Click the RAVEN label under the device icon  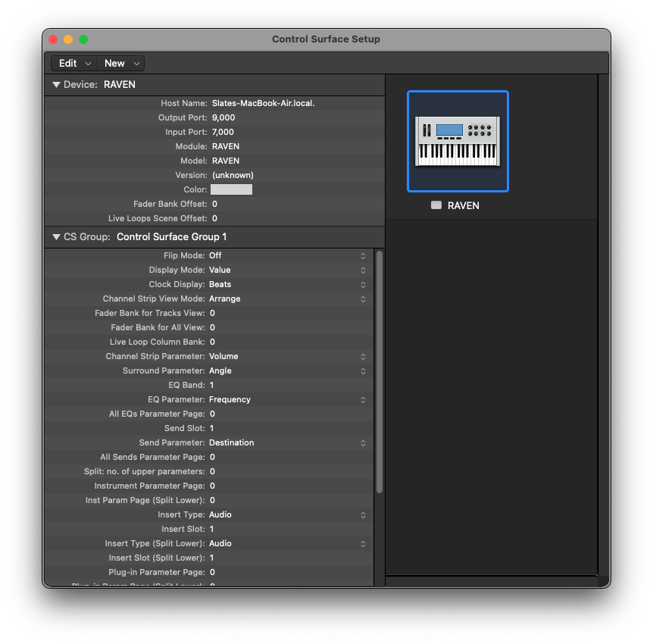point(463,206)
